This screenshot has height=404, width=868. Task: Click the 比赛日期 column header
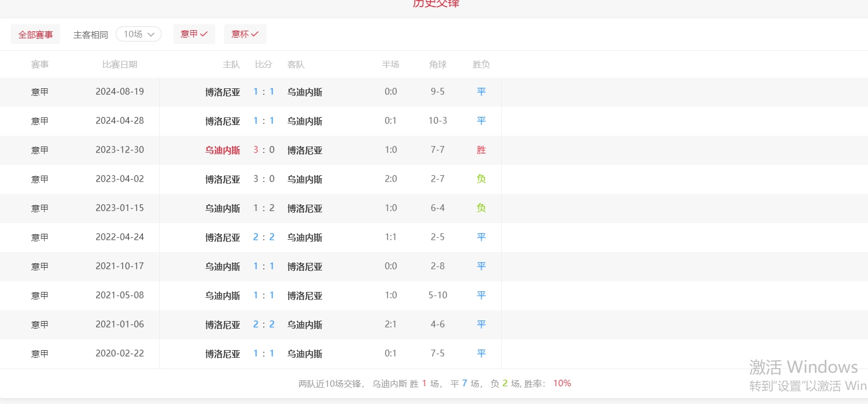(x=120, y=65)
